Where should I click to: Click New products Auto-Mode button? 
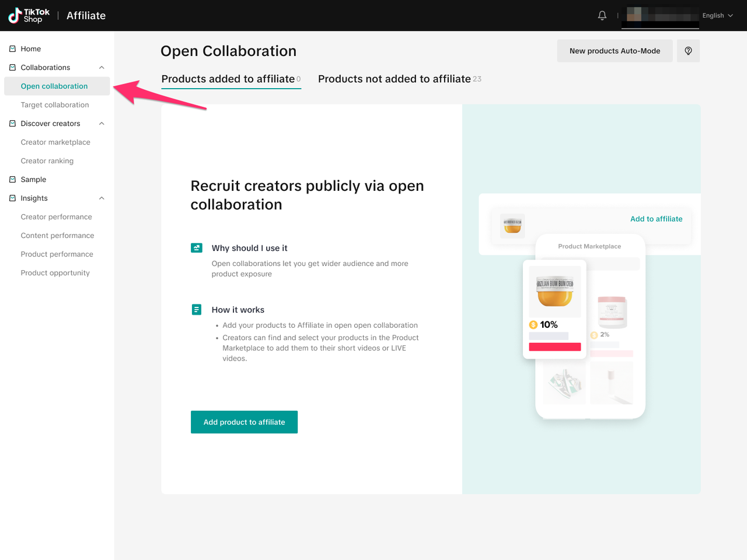coord(615,51)
